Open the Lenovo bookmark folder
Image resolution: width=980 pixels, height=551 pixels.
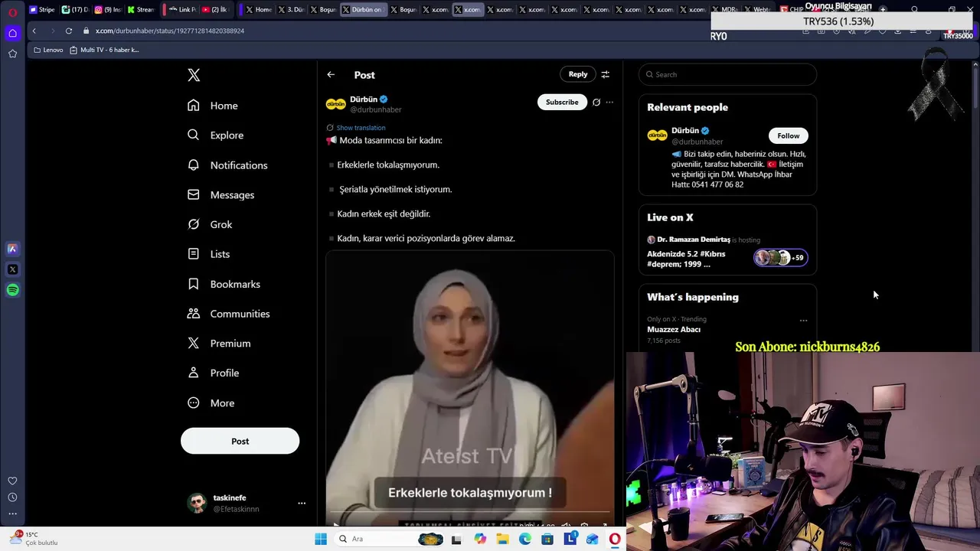[x=48, y=50]
